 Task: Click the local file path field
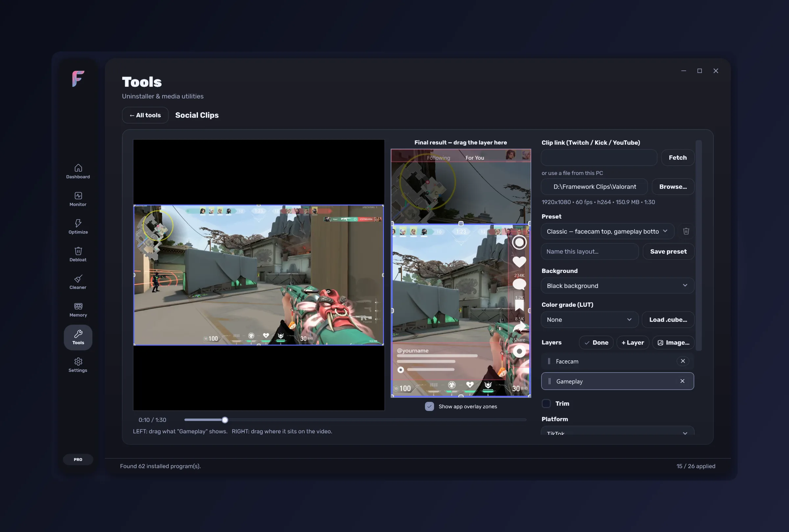(x=594, y=187)
